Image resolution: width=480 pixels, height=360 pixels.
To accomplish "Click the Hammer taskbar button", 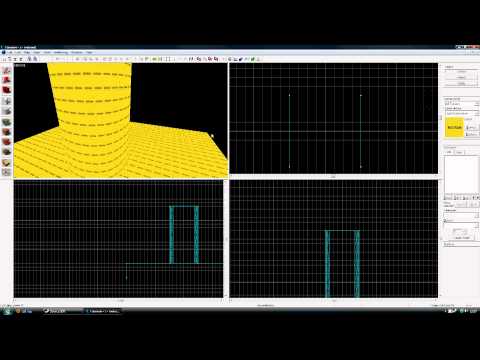I will pyautogui.click(x=102, y=311).
